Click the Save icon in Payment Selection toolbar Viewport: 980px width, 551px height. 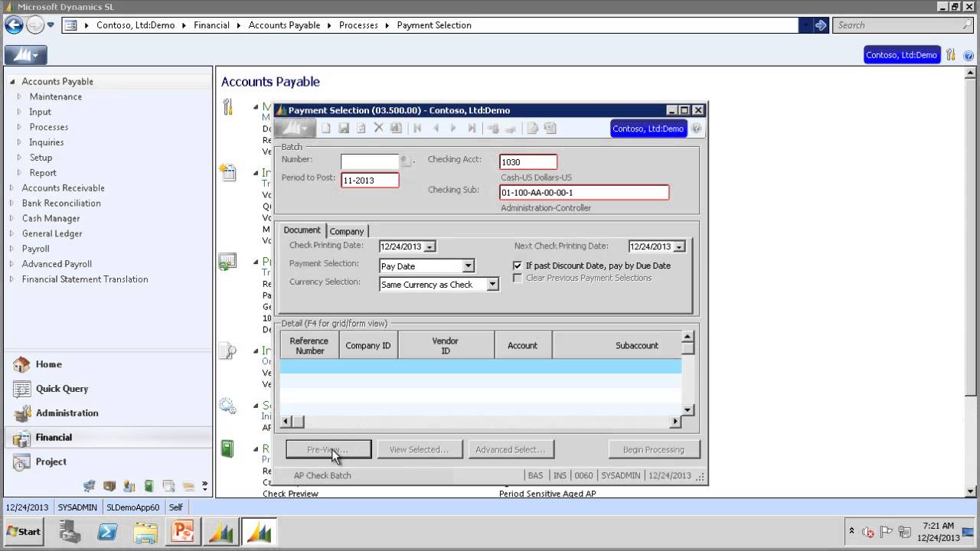[344, 129]
